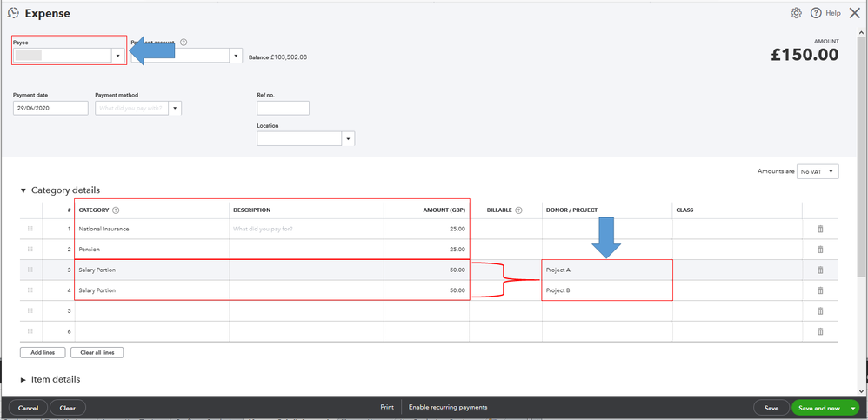Screen dimensions: 868x420
Task: Click the Payment account info icon
Action: (184, 42)
